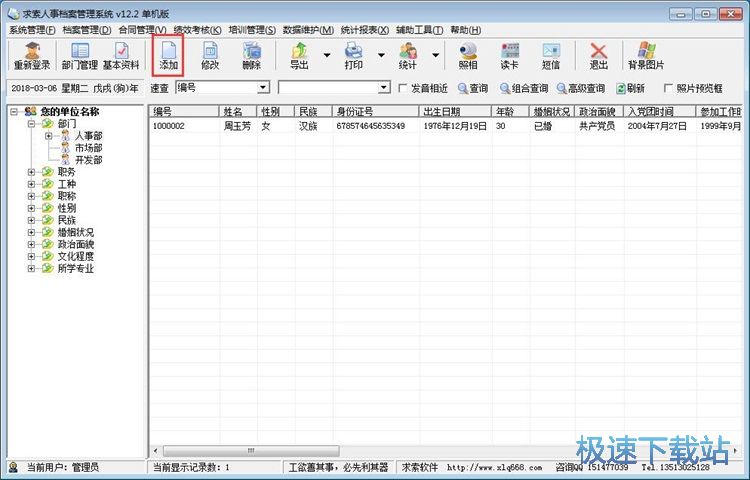The height and width of the screenshot is (480, 750).
Task: Collapse the 您的单位名称 root node
Action: 14,112
